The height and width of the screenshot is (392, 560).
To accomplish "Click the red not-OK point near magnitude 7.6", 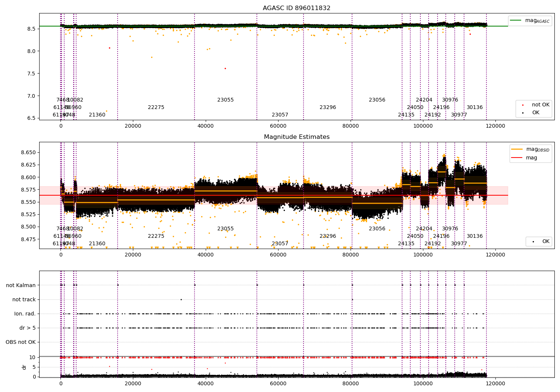I will point(225,68).
